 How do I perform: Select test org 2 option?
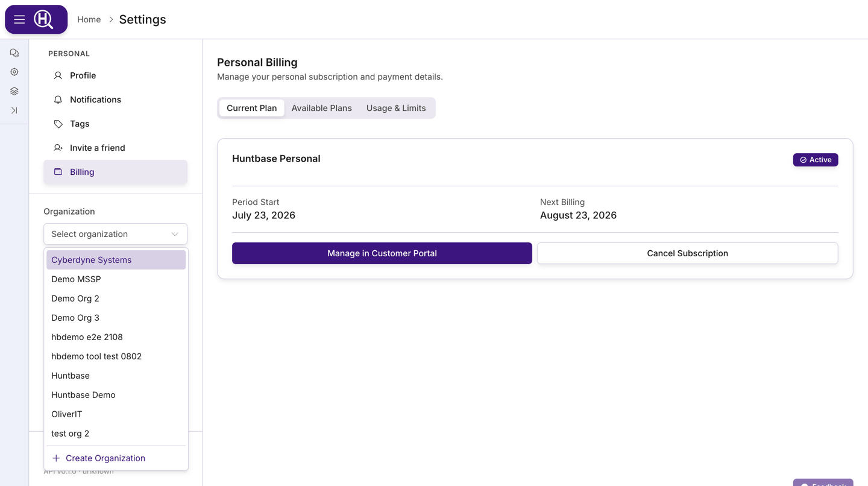point(116,434)
